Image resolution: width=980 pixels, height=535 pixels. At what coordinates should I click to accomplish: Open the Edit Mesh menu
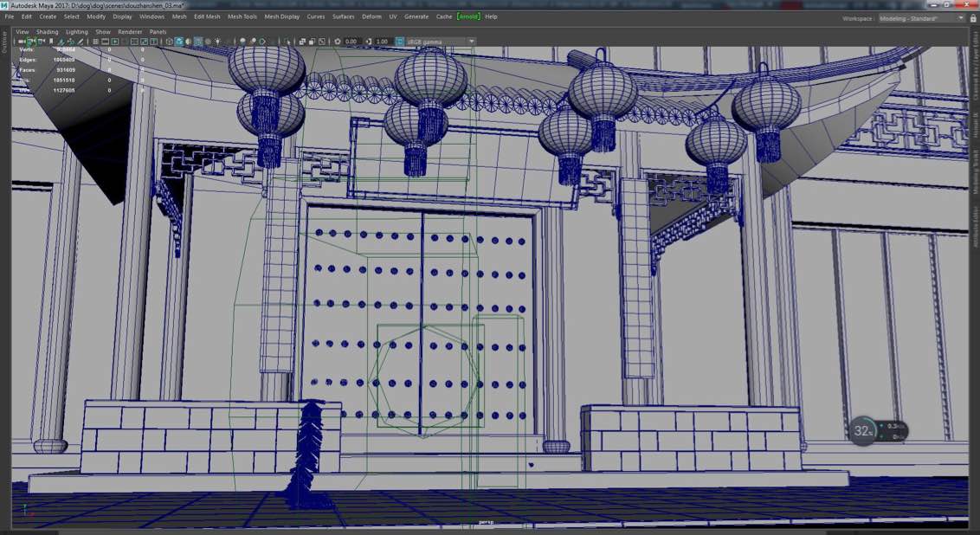click(207, 16)
